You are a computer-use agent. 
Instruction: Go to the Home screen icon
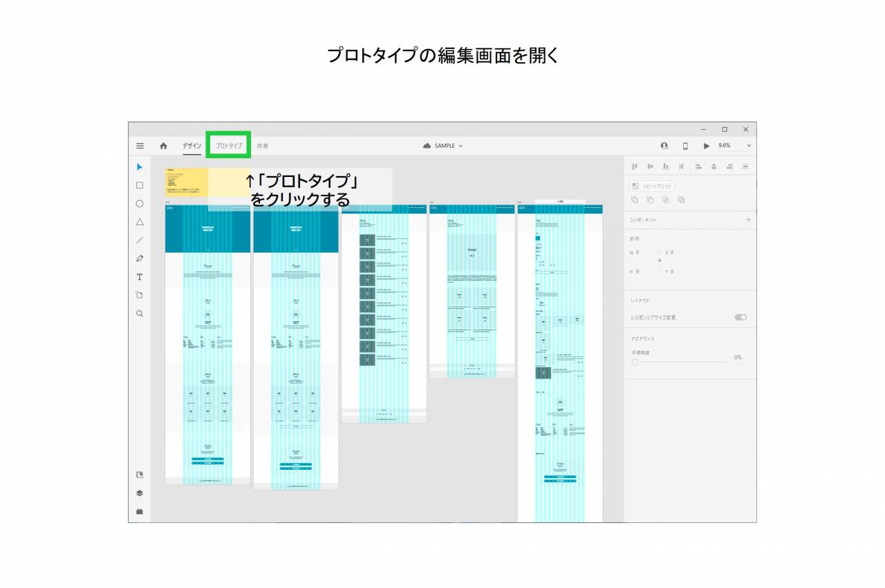(163, 146)
